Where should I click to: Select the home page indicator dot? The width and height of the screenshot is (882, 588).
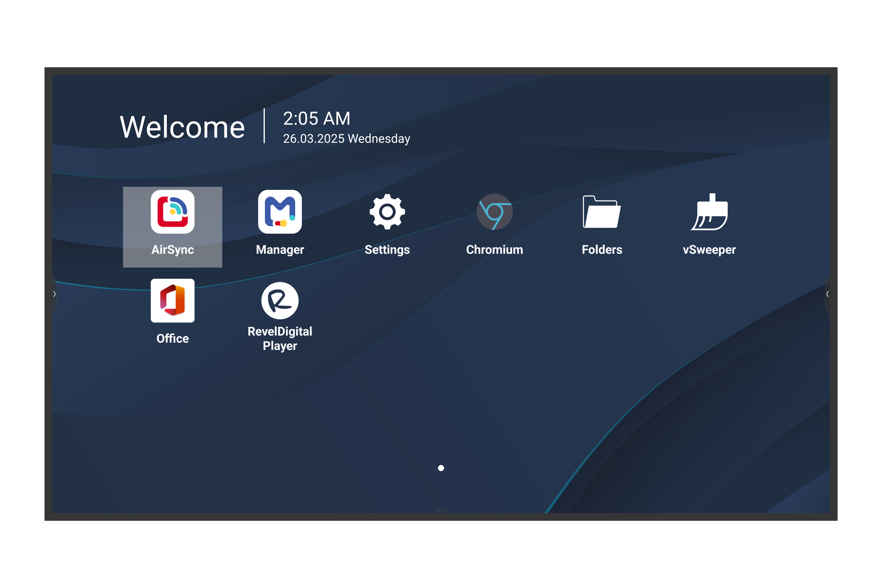tap(441, 468)
